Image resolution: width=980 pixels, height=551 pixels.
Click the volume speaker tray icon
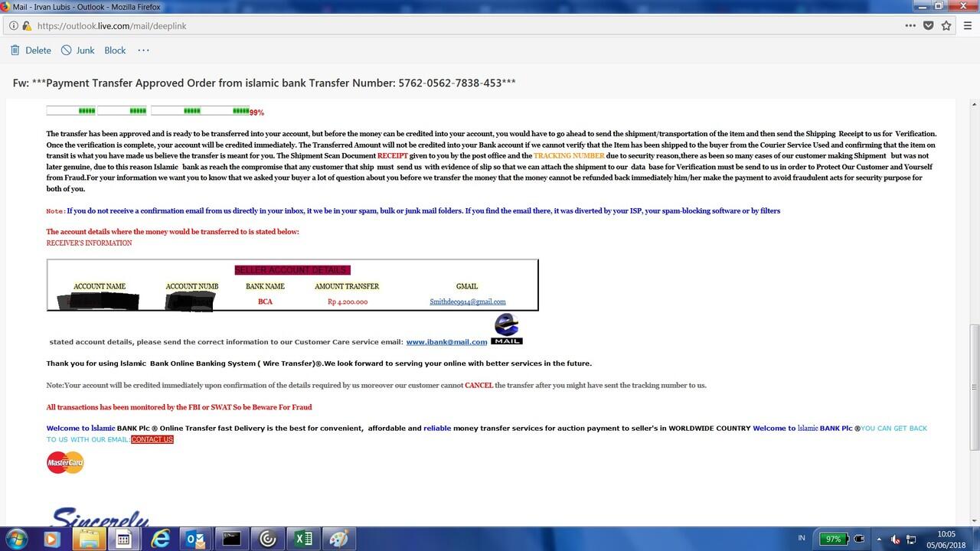pos(896,540)
